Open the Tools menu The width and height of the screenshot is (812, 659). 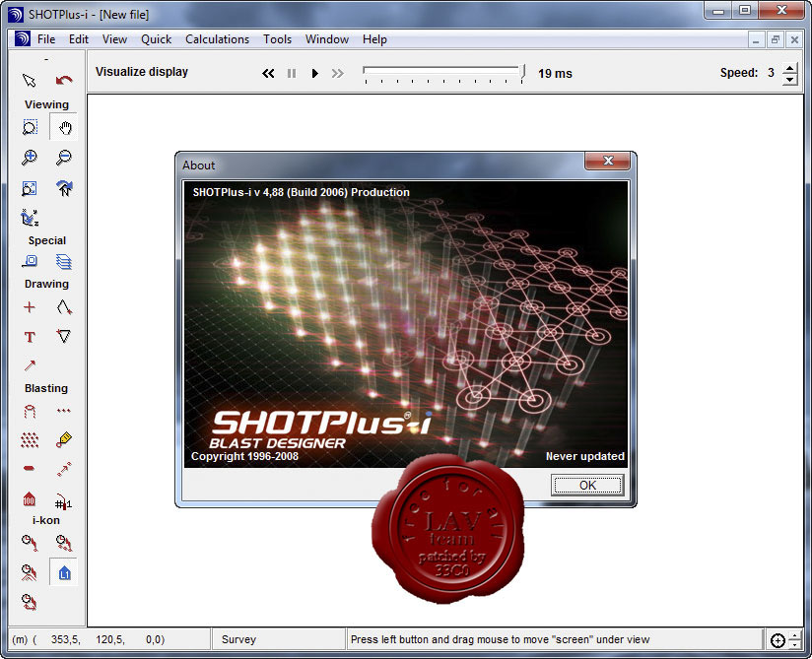coord(278,39)
